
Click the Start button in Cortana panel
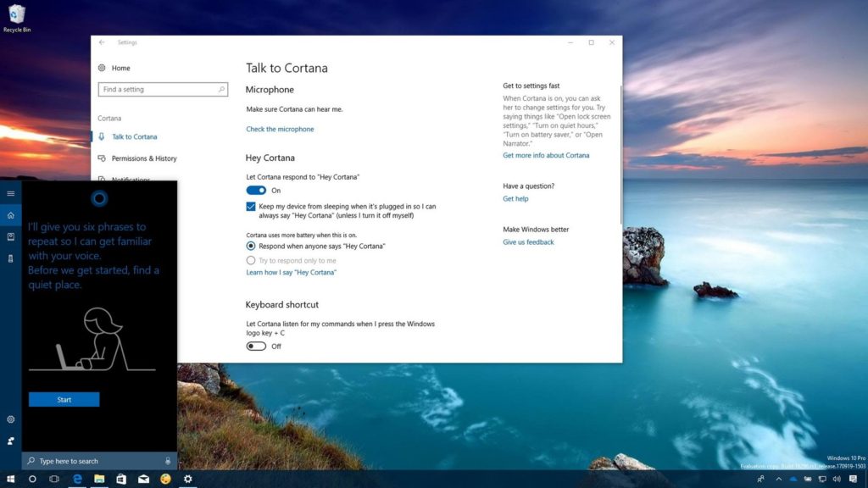point(64,399)
